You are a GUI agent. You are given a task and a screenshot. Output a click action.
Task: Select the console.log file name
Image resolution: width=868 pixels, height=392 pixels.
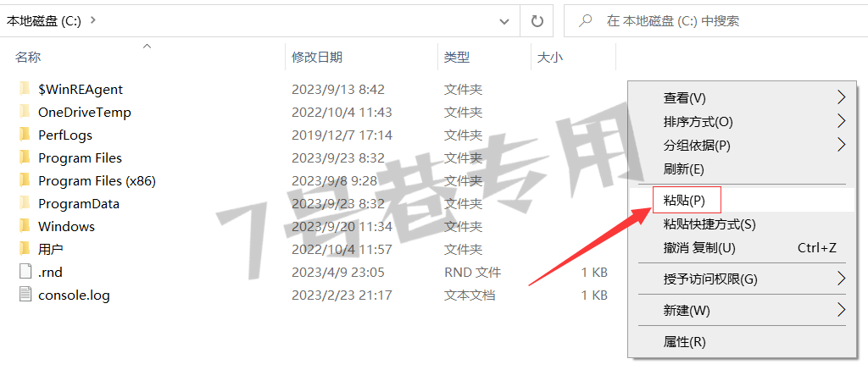pos(74,295)
